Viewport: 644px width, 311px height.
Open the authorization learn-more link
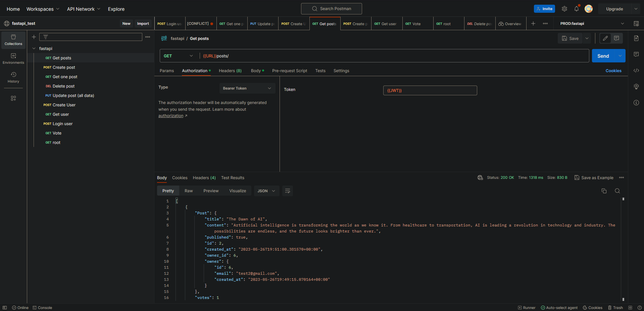172,116
